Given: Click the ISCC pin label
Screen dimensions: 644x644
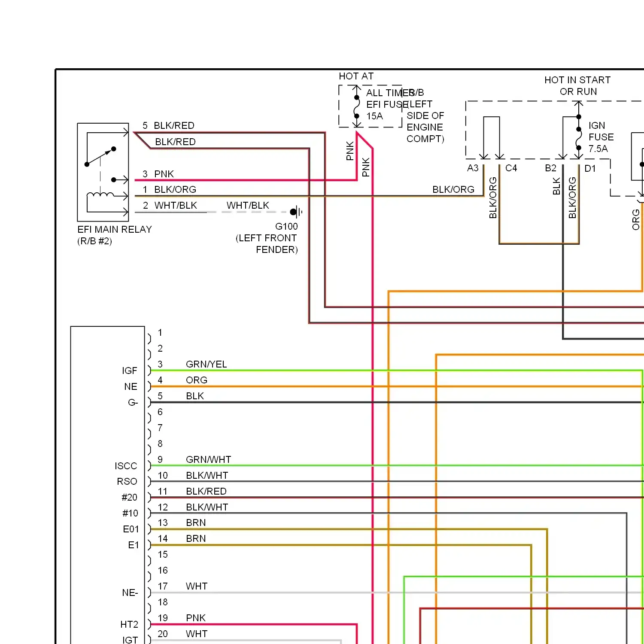Looking at the screenshot, I should coord(126,466).
